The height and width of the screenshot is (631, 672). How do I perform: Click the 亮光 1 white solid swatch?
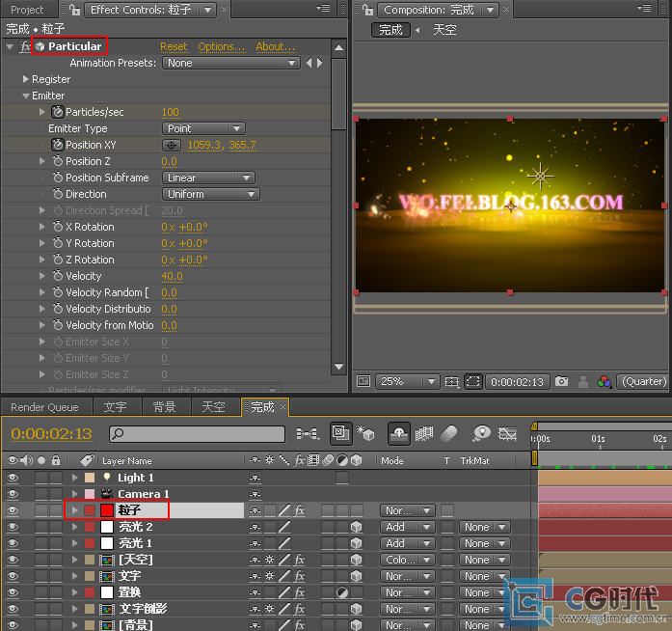(x=107, y=543)
